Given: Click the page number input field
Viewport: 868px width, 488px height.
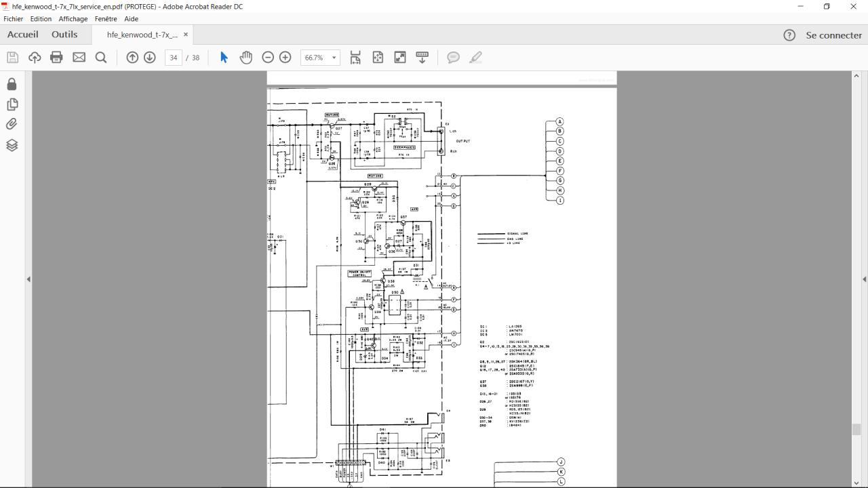Looking at the screenshot, I should [x=174, y=58].
